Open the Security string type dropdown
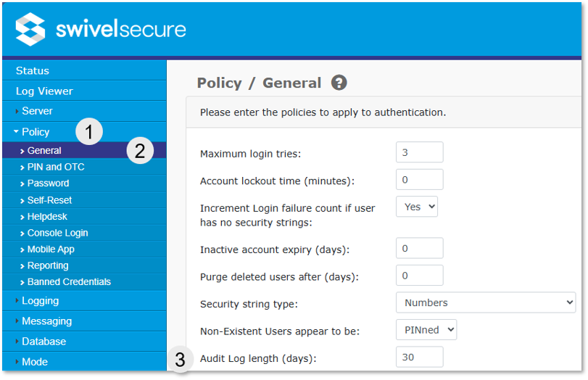588x380 pixels. pyautogui.click(x=485, y=302)
